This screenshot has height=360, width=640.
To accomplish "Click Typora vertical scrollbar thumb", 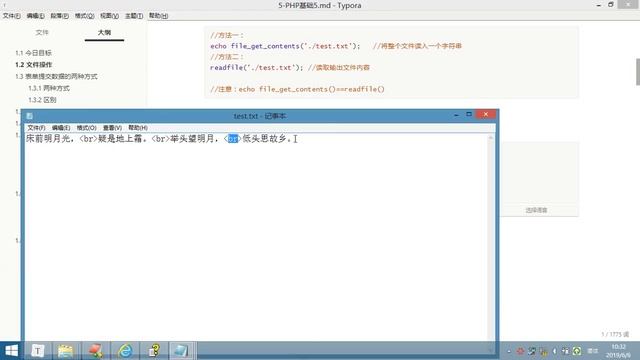I will (x=638, y=72).
